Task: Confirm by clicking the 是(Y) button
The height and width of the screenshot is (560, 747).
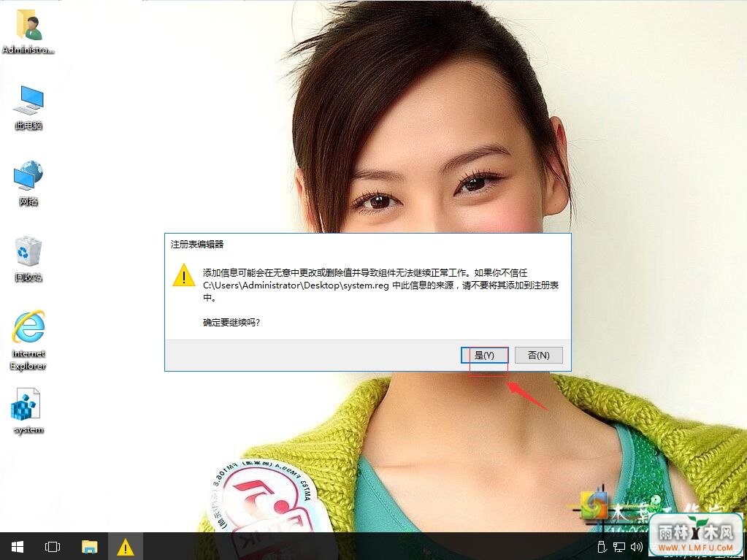Action: click(485, 356)
